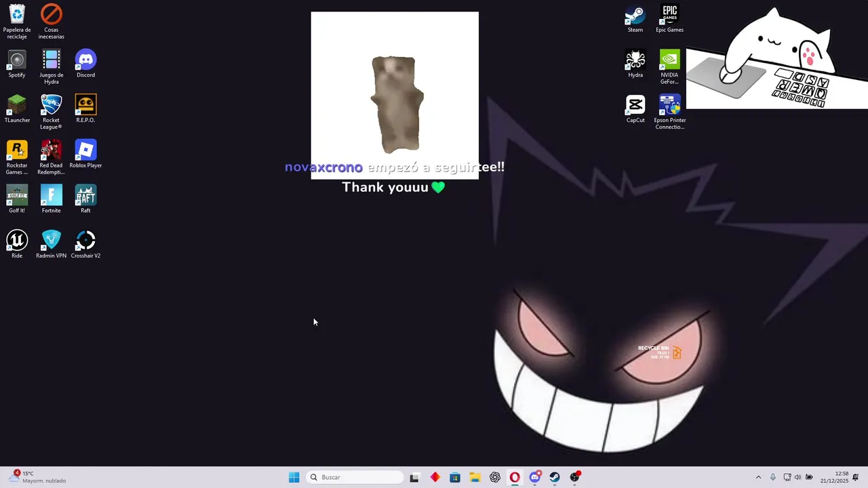Open Task View from the taskbar
868x488 pixels.
pyautogui.click(x=414, y=477)
